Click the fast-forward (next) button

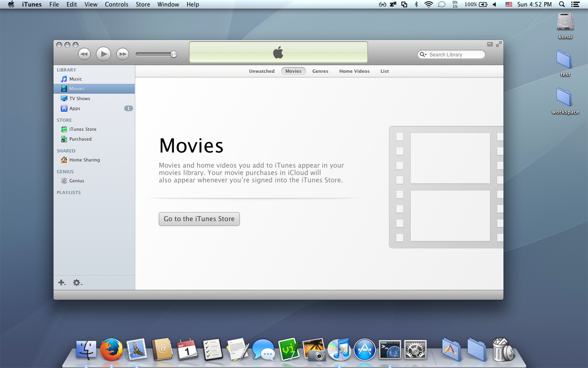122,54
